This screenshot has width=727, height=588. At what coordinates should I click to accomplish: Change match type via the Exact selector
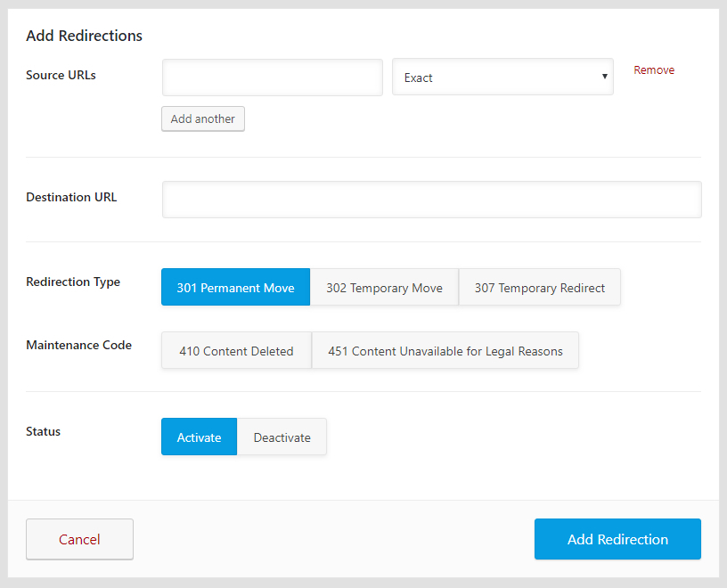502,77
